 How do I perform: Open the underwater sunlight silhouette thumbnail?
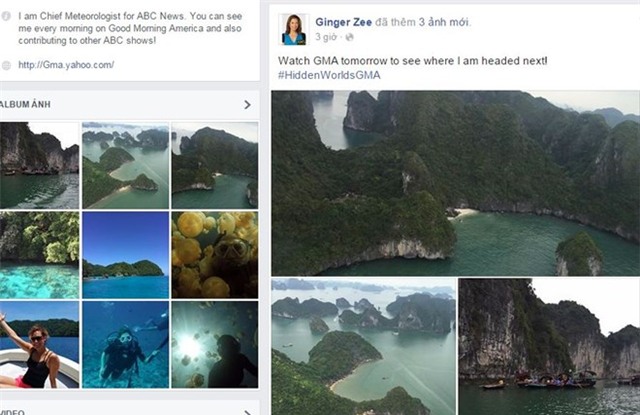(214, 344)
